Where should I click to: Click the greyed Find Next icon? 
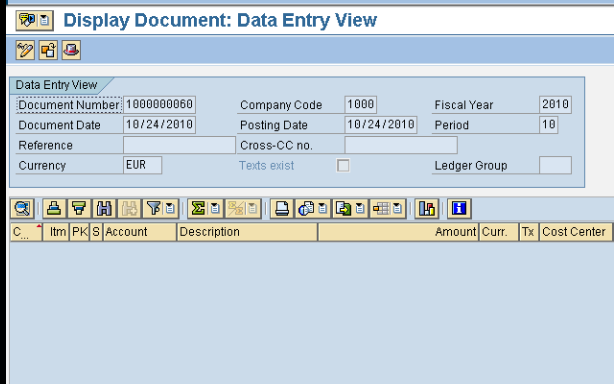tap(129, 208)
